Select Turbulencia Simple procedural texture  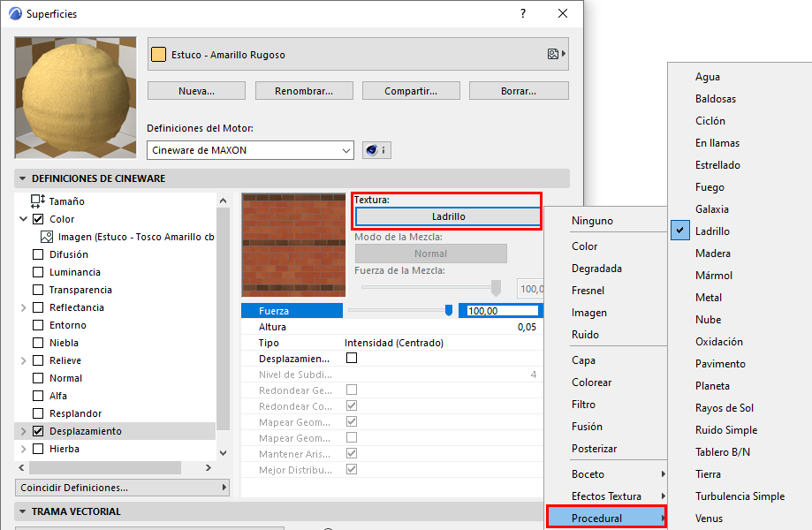[x=740, y=496]
